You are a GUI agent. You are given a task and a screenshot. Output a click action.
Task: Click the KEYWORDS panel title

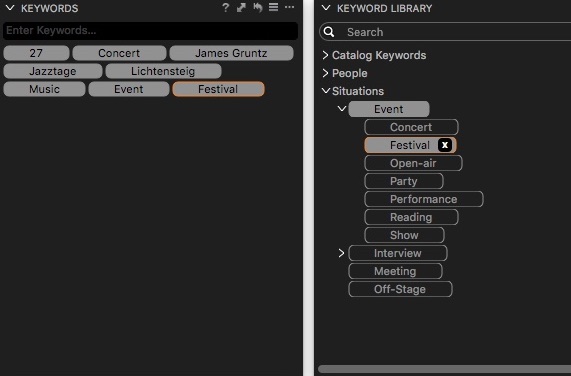click(x=50, y=8)
